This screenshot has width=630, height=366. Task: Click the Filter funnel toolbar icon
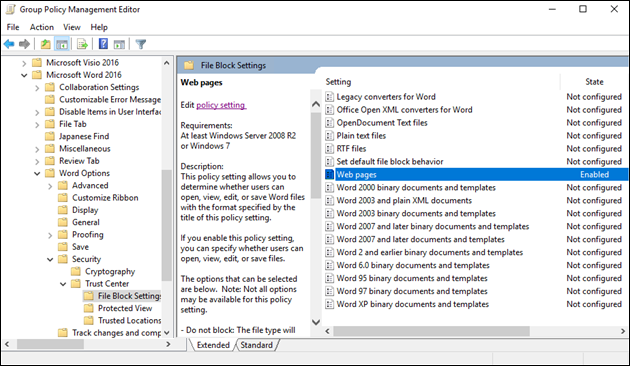click(141, 44)
